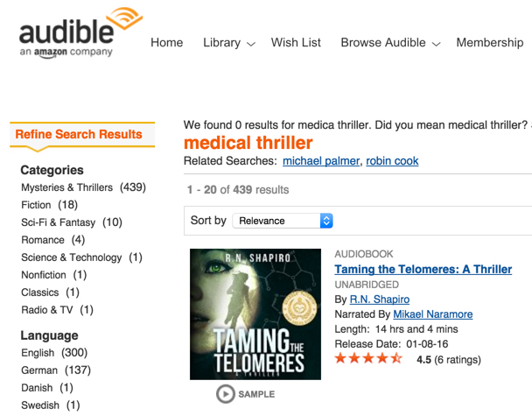Open the Wish List
Screen dimensions: 532x416
[296, 42]
